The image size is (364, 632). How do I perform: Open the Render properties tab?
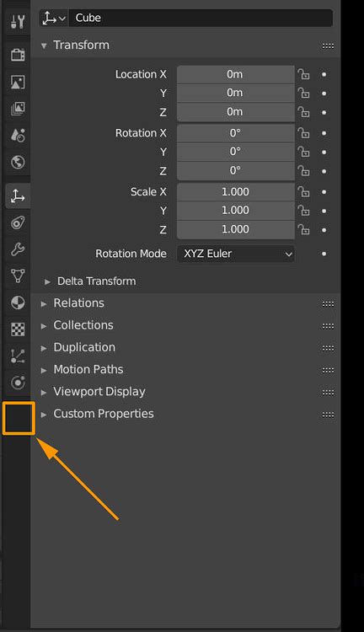click(18, 55)
